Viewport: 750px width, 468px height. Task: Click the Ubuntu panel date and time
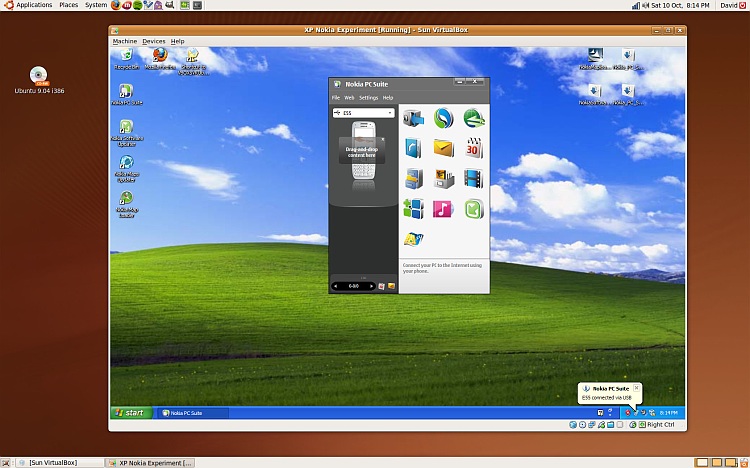tap(680, 5)
